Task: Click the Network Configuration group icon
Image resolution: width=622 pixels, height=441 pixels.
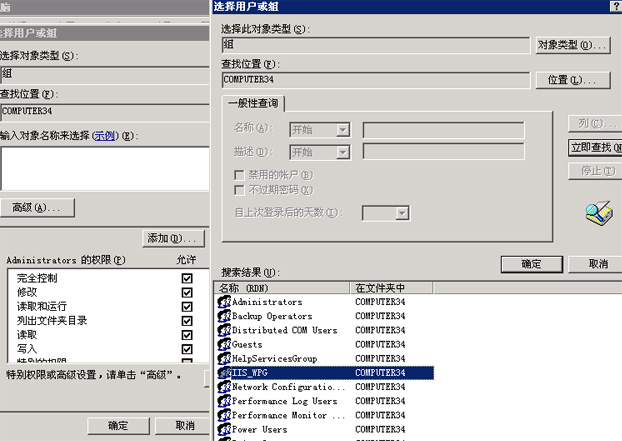Action: [x=224, y=387]
